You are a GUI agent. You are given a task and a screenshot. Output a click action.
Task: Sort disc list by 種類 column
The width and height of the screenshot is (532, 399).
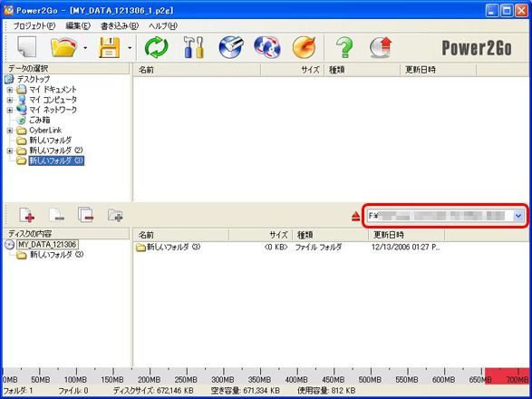click(330, 235)
